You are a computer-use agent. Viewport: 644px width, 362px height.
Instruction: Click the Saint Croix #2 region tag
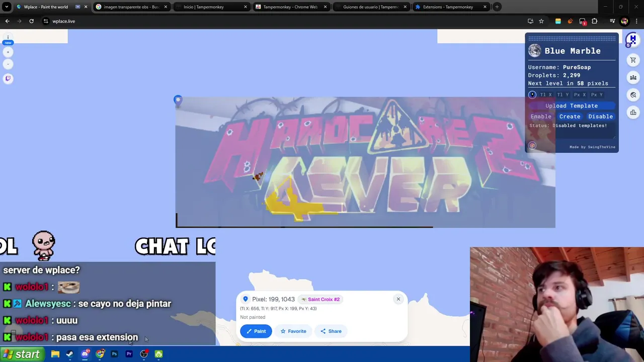pos(320,299)
